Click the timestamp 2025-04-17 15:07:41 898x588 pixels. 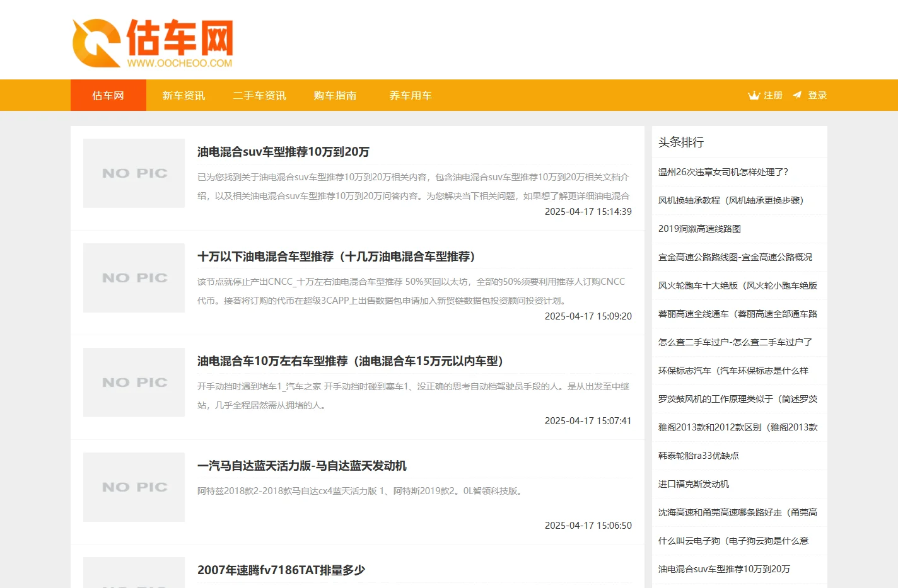point(588,421)
